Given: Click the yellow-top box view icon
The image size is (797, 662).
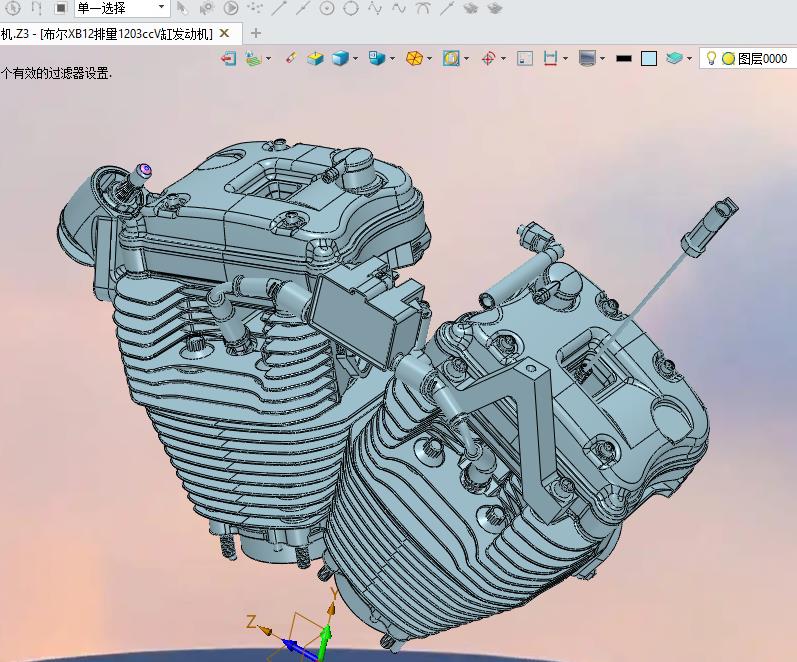Looking at the screenshot, I should 315,58.
